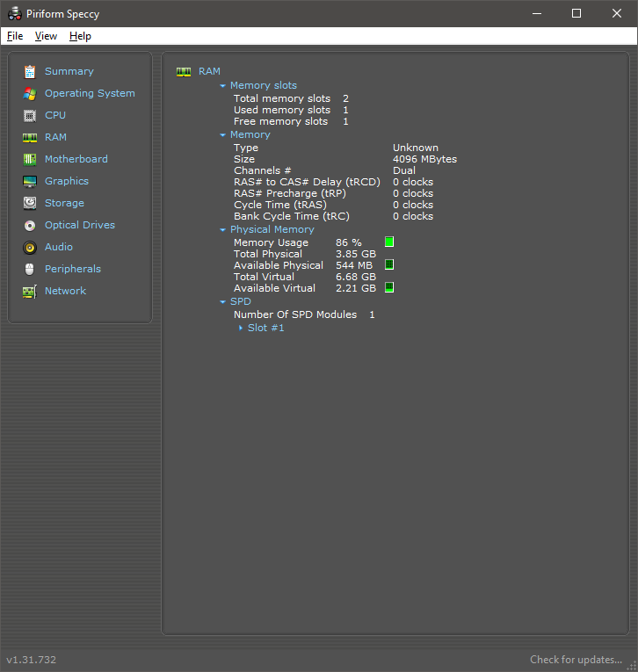Select Motherboard in the sidebar
Image resolution: width=638 pixels, height=672 pixels.
click(x=76, y=159)
